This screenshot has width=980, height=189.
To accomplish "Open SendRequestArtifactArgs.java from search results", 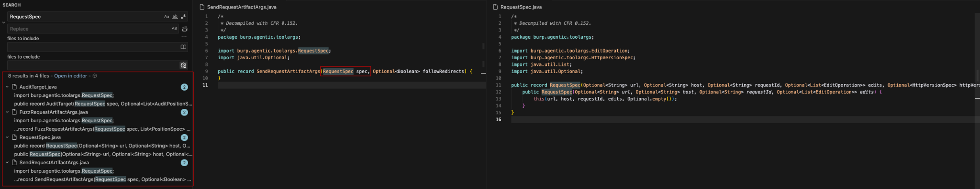I will click(x=54, y=163).
